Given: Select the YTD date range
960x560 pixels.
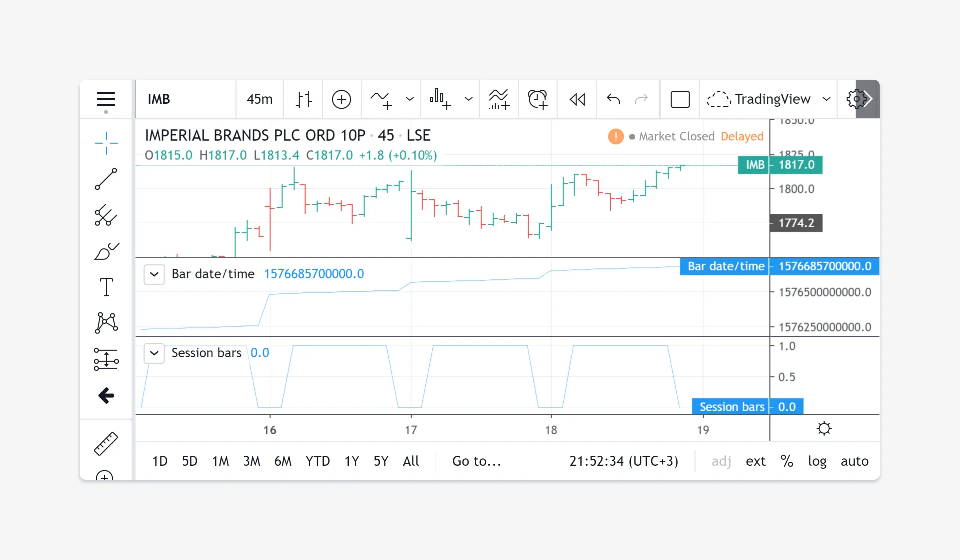Looking at the screenshot, I should (317, 461).
